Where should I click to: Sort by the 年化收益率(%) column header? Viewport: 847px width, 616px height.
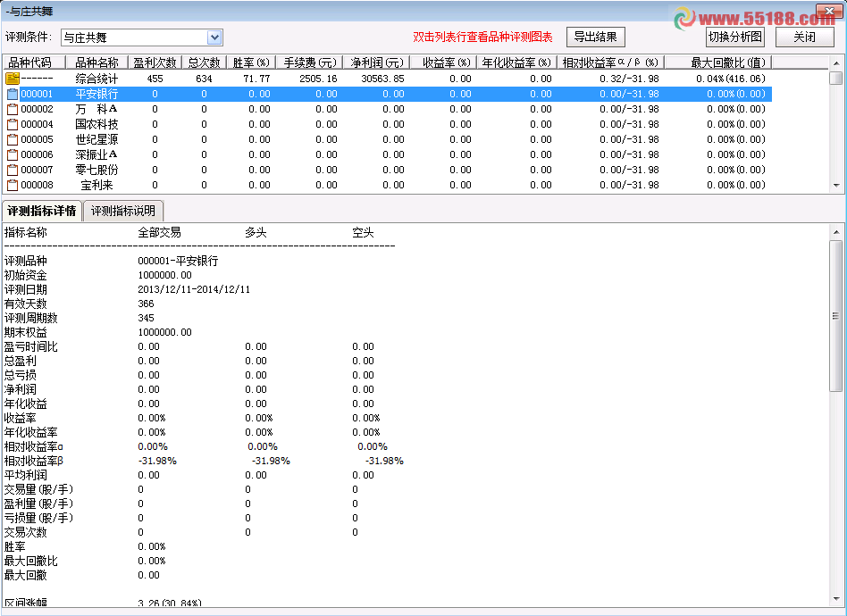(x=517, y=62)
